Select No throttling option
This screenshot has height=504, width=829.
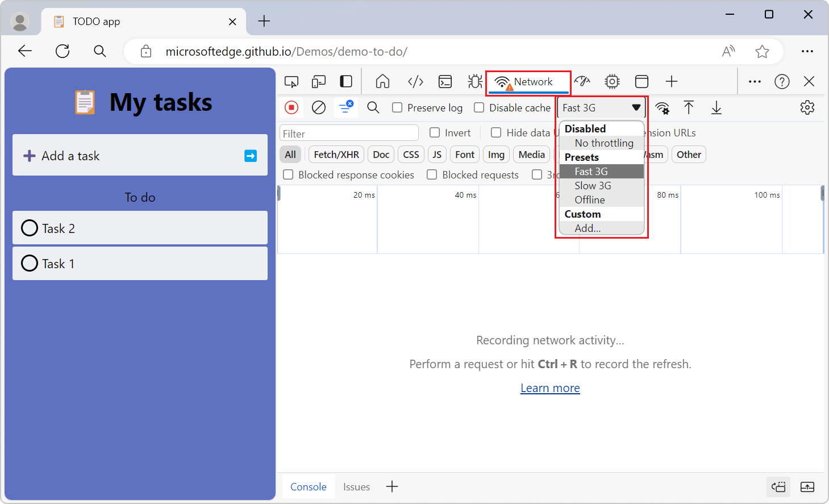(602, 143)
